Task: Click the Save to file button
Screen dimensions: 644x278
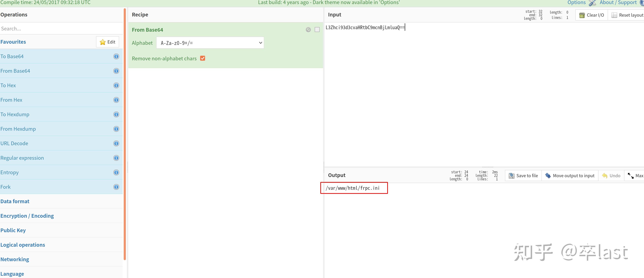Action: [523, 176]
